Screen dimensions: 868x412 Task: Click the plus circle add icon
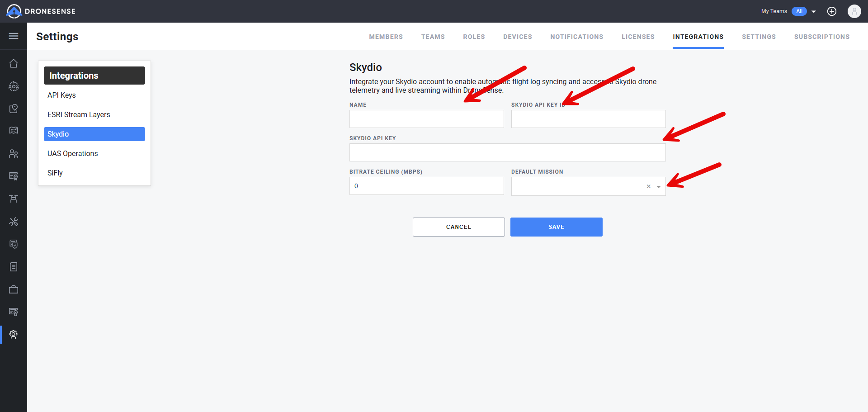tap(832, 11)
